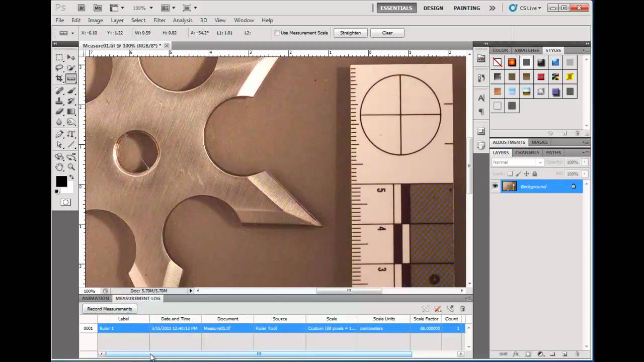Open the collapsed Character panel icon

point(481,98)
